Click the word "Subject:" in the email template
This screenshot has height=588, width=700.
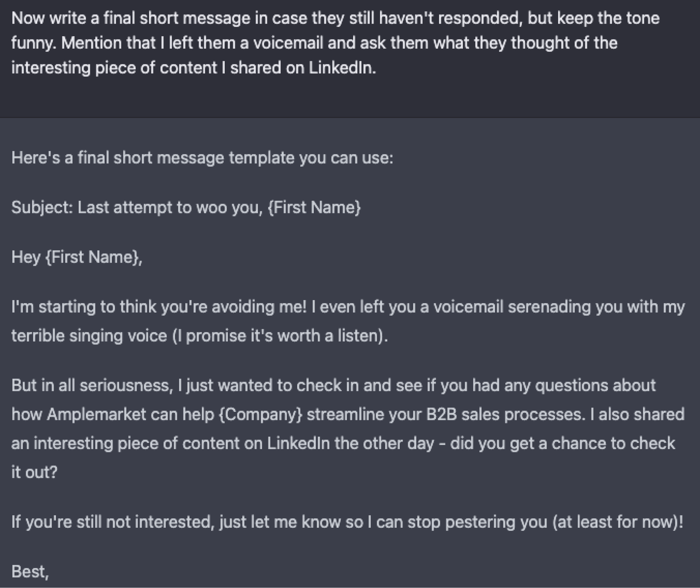[x=42, y=207]
